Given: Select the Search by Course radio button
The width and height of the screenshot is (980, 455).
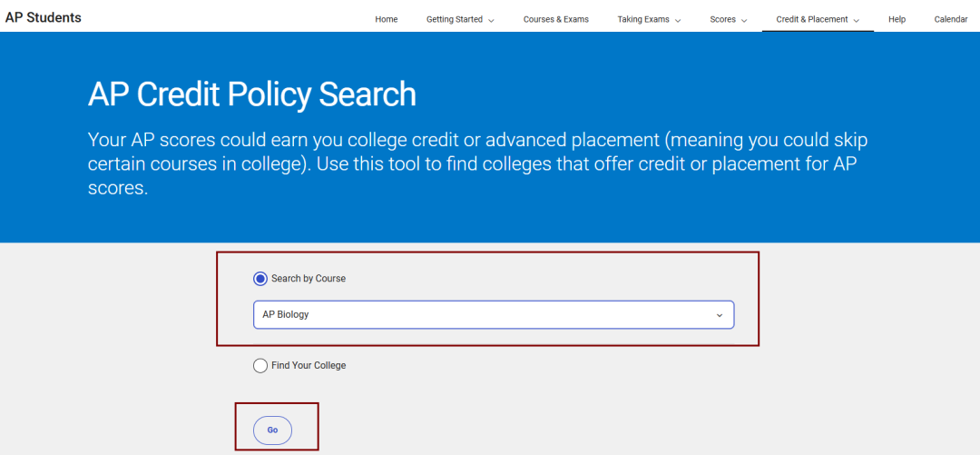Looking at the screenshot, I should tap(260, 279).
